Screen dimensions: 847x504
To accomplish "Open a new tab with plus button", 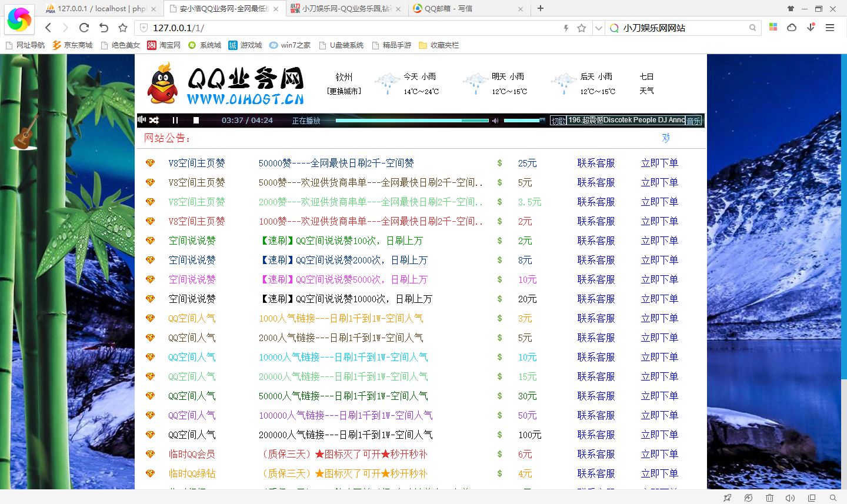I will (541, 8).
